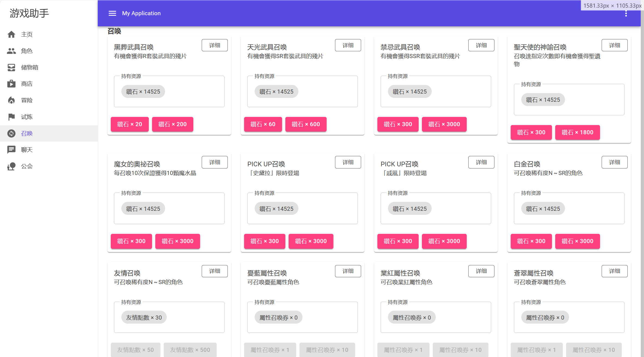Select the 召唤 menu item
644x357 pixels.
coord(27,133)
